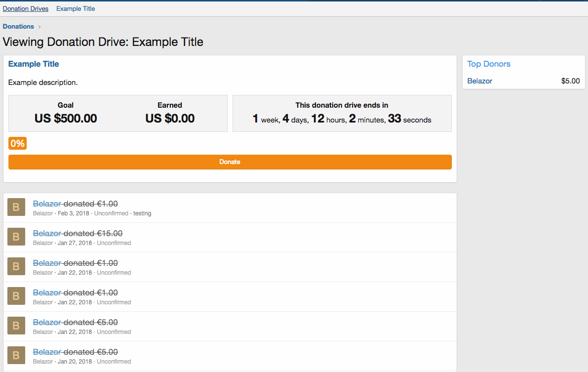Click Belazor's avatar on the testing donation
Viewport: 588px width, 372px height.
(x=16, y=207)
